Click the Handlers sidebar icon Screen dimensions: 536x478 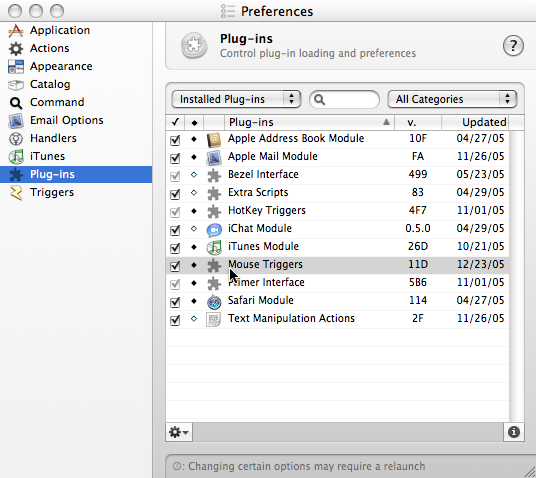click(16, 138)
